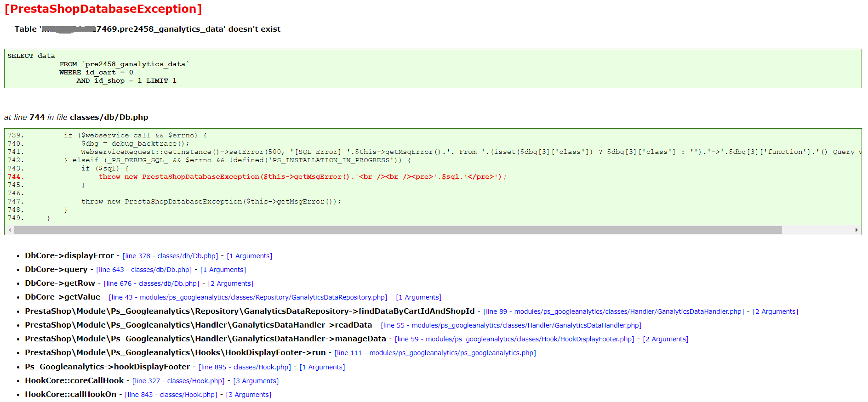Click the 'Ps_Googleanalytics->hookDisplayFooter' entry name
868x402 pixels.
pyautogui.click(x=108, y=367)
